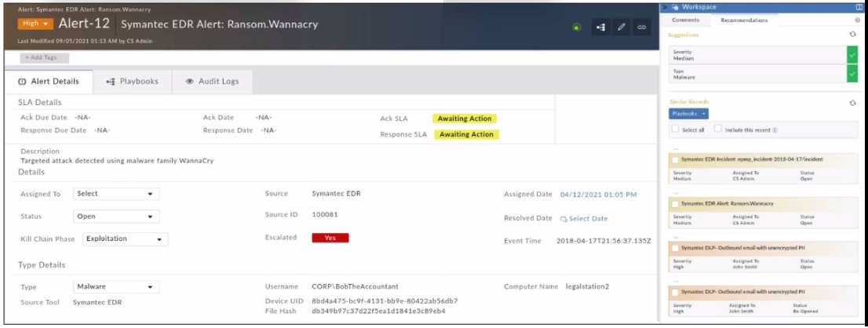This screenshot has height=328, width=868.
Task: Open the High severity dropdown
Action: [35, 24]
